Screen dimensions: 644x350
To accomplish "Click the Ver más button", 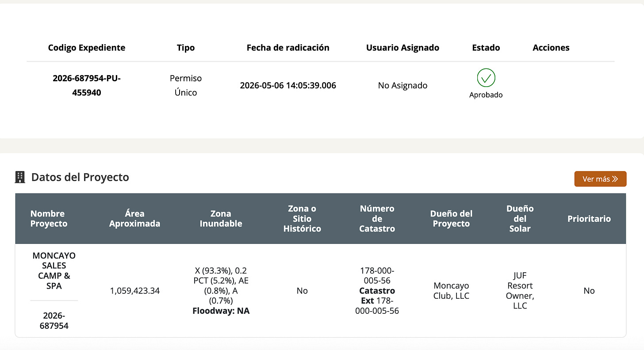I will click(600, 179).
